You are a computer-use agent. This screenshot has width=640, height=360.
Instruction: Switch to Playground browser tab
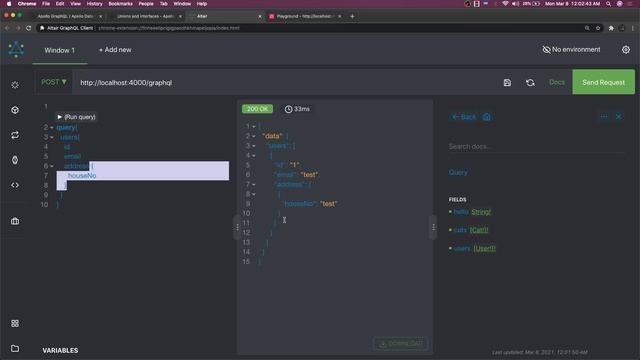click(x=305, y=16)
